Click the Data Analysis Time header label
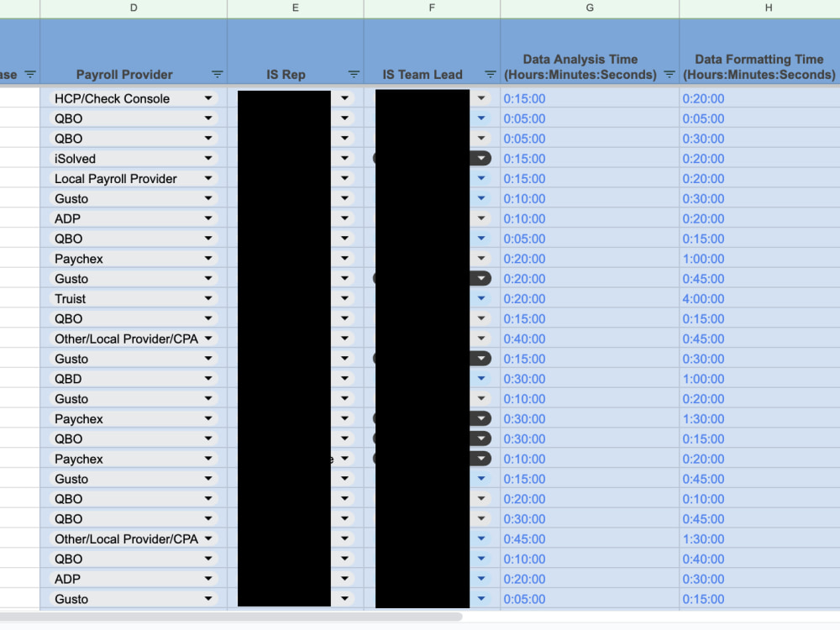840x630 pixels. 580,67
